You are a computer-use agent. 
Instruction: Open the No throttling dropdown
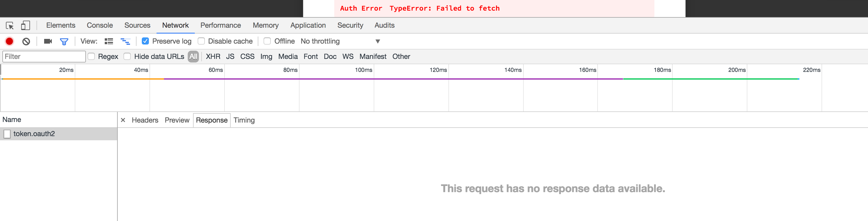[340, 41]
